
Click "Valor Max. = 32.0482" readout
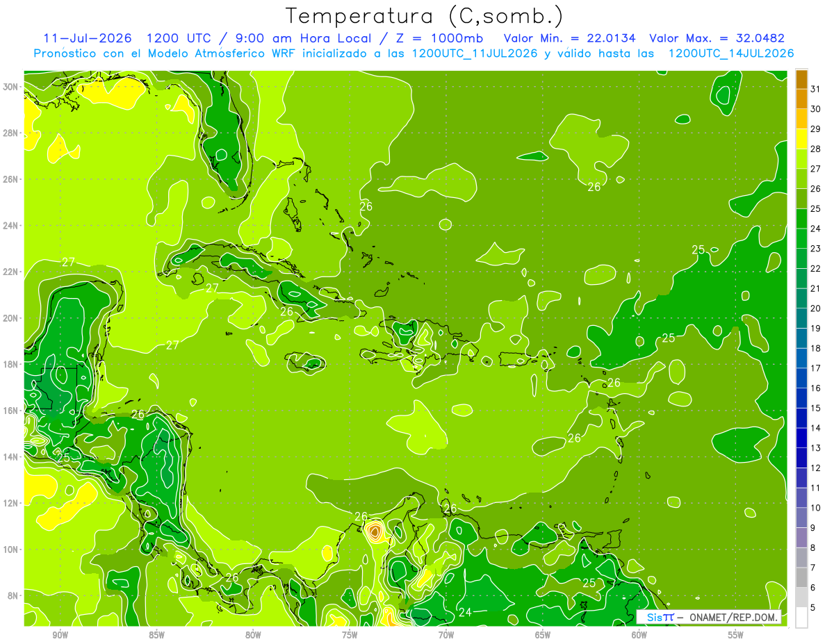point(717,38)
